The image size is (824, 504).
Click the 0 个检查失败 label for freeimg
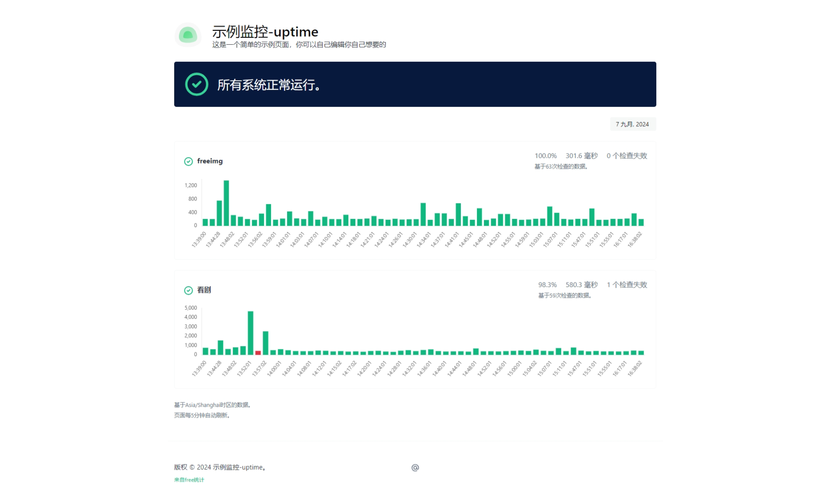(627, 156)
